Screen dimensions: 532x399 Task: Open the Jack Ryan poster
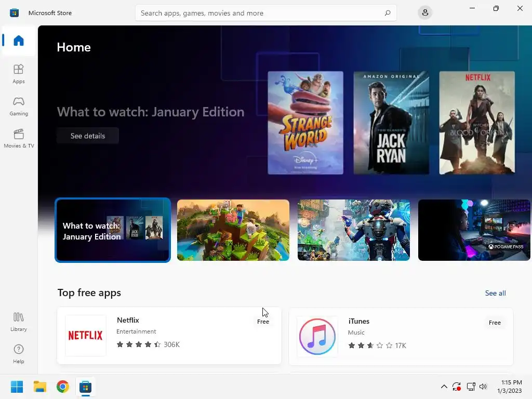(391, 123)
